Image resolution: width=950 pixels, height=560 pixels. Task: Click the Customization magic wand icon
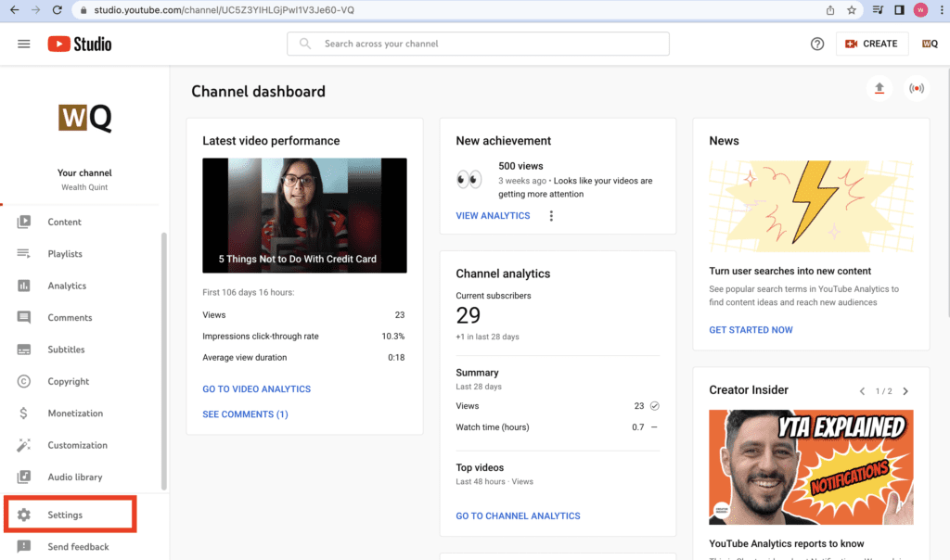click(x=23, y=445)
